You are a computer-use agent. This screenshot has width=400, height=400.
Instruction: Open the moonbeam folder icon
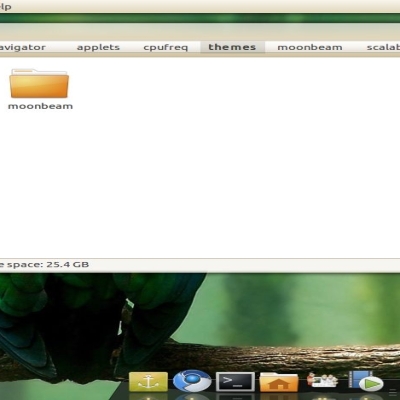(39, 83)
